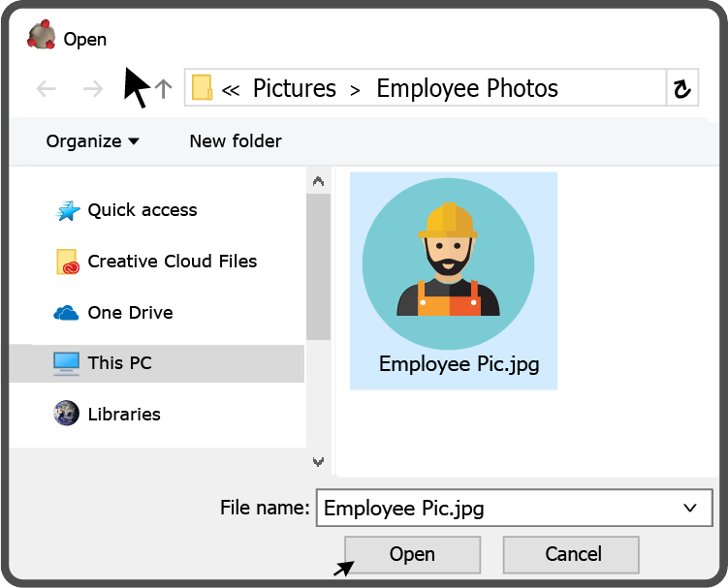Go up one folder level
728x588 pixels.
tap(164, 89)
